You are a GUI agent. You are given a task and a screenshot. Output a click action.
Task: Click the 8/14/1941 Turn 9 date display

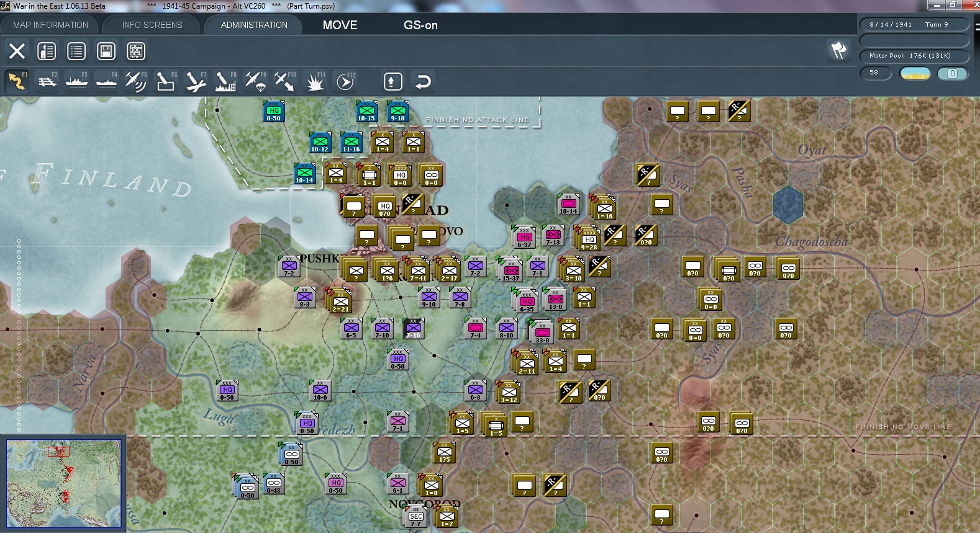(914, 25)
